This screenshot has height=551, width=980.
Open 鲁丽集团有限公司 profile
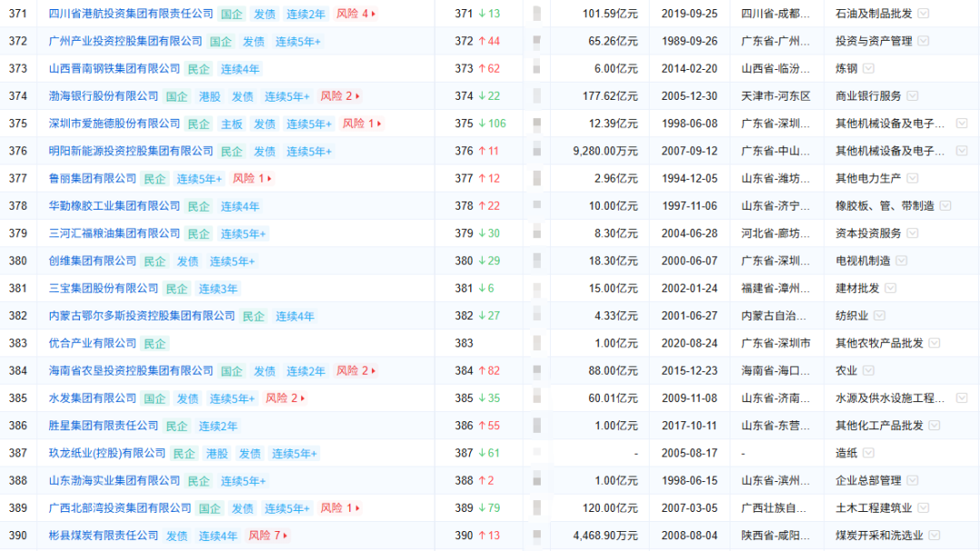pyautogui.click(x=93, y=179)
